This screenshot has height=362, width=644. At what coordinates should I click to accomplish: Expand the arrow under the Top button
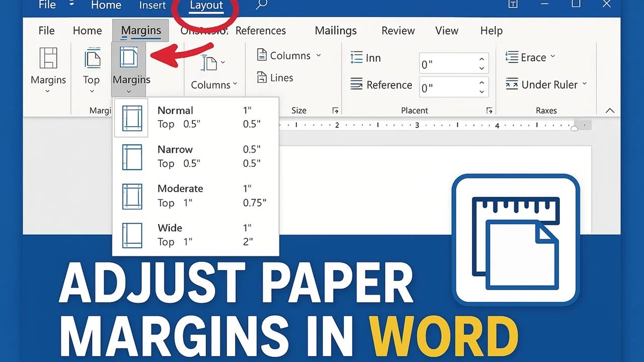(x=92, y=92)
